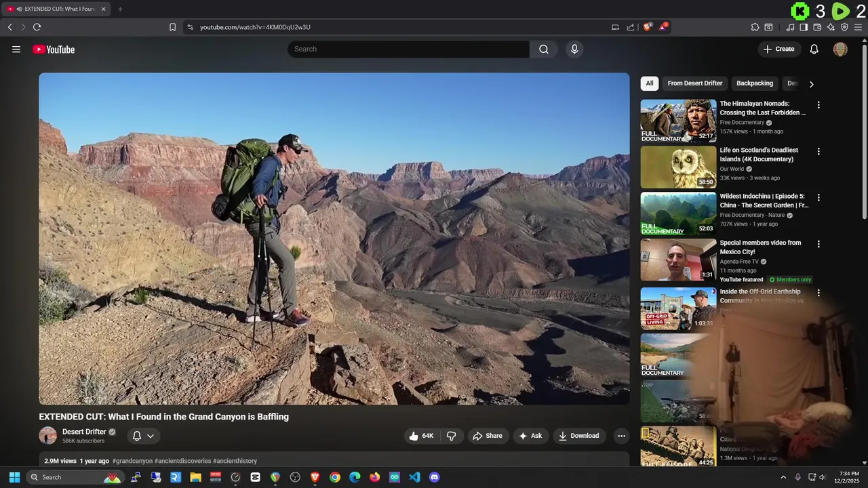Image resolution: width=868 pixels, height=488 pixels.
Task: Open Brave playlist music note icon
Action: 790,27
